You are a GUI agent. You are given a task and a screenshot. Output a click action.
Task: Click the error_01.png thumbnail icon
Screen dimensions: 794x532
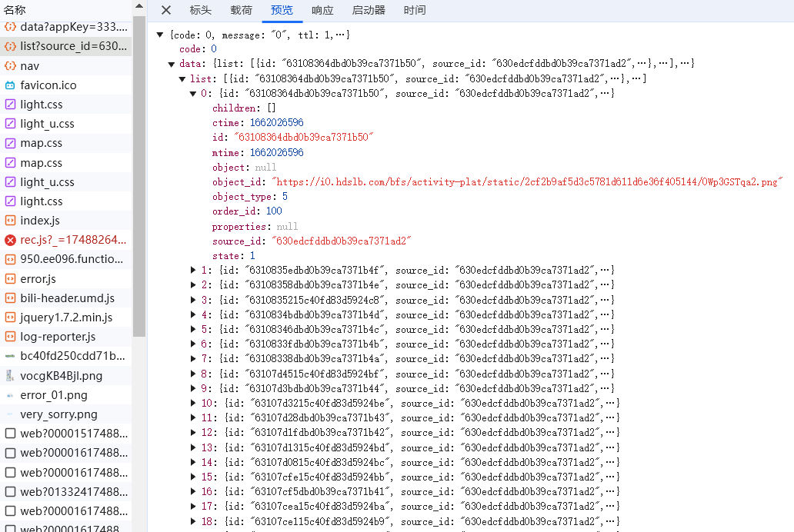pos(10,395)
